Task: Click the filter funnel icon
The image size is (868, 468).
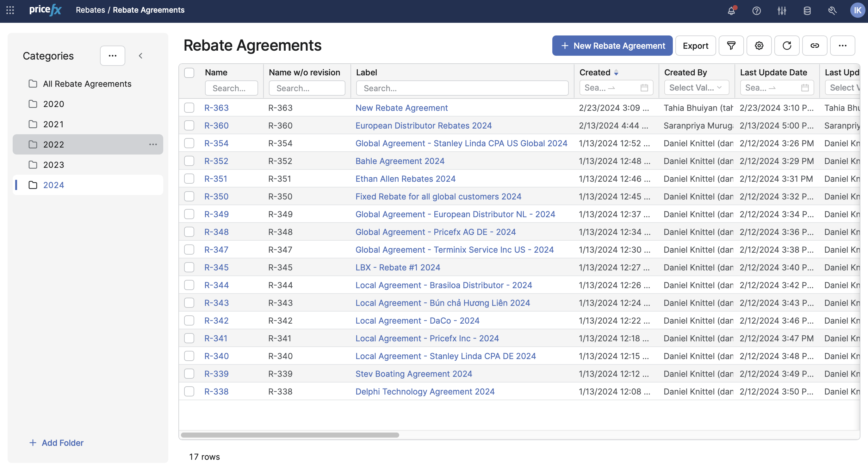Action: 731,46
